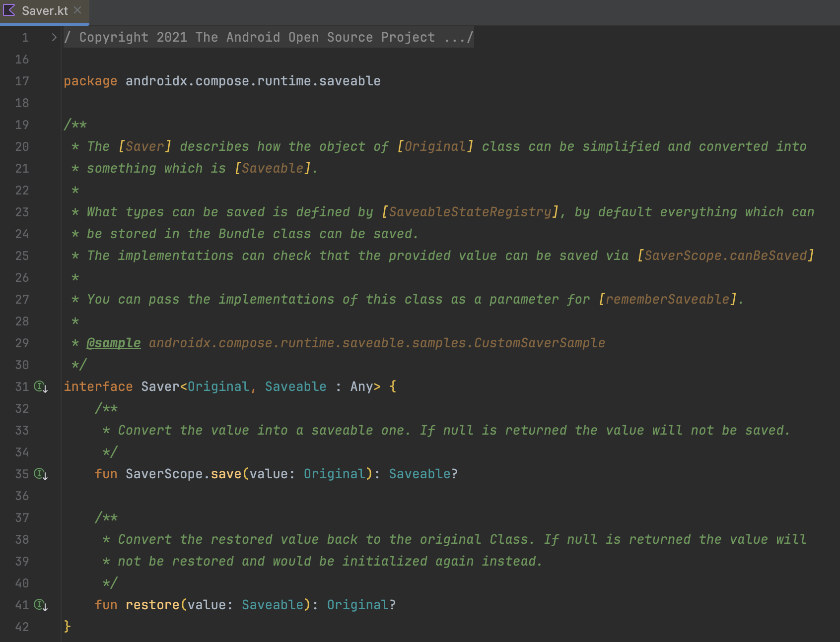Click the gutter implementation icon beside the save function
The width and height of the screenshot is (840, 642).
(x=40, y=474)
